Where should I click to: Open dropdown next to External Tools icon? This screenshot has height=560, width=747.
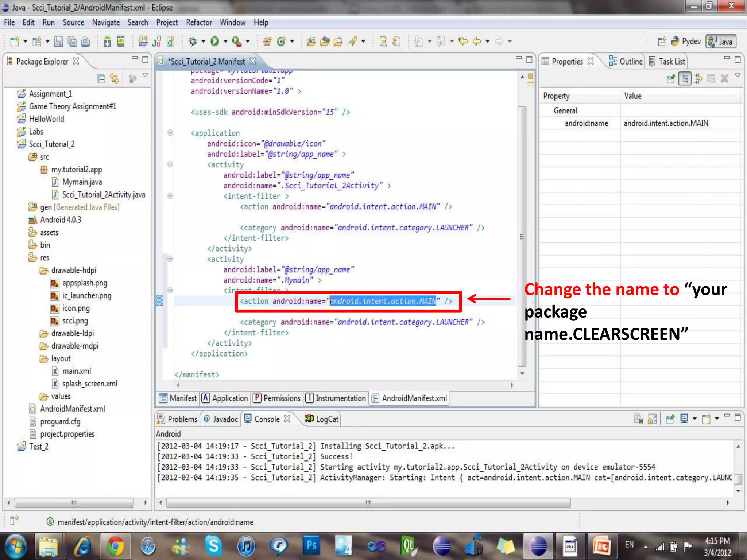pyautogui.click(x=248, y=42)
